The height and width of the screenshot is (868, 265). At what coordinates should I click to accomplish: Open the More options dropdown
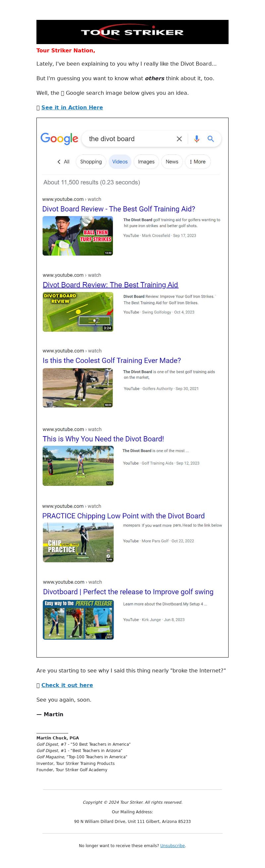(x=198, y=162)
